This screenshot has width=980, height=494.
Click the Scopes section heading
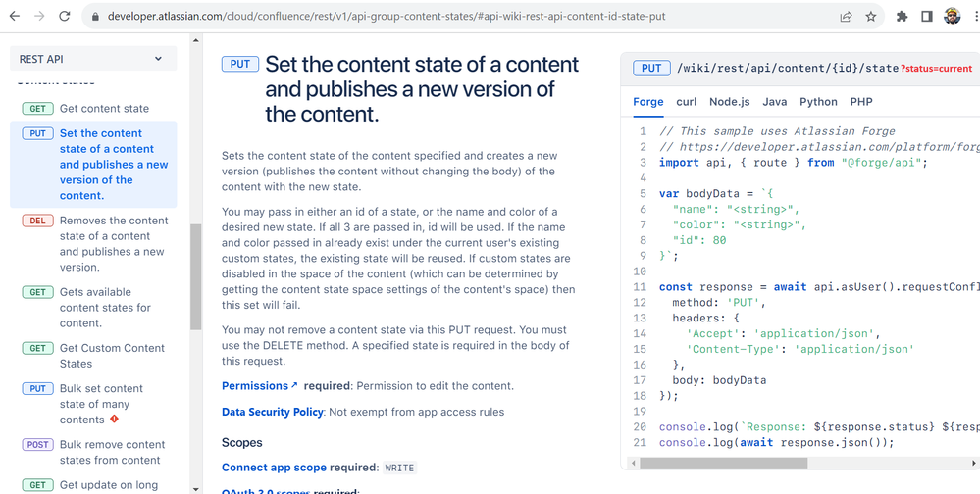pyautogui.click(x=242, y=443)
